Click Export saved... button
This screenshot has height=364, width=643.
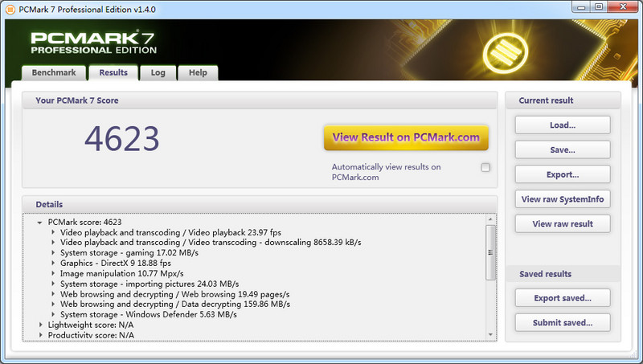563,298
